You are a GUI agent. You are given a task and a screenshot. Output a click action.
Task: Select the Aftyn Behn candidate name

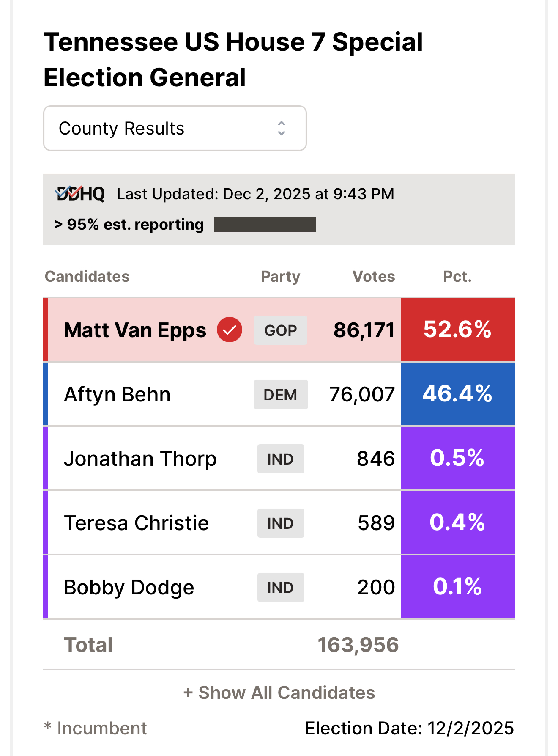pos(117,394)
